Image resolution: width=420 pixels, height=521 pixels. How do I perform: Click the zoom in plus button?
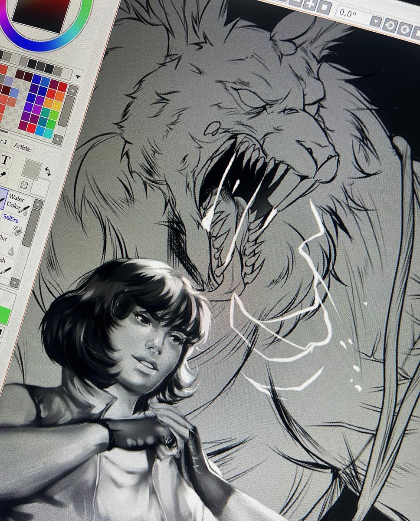(309, 5)
